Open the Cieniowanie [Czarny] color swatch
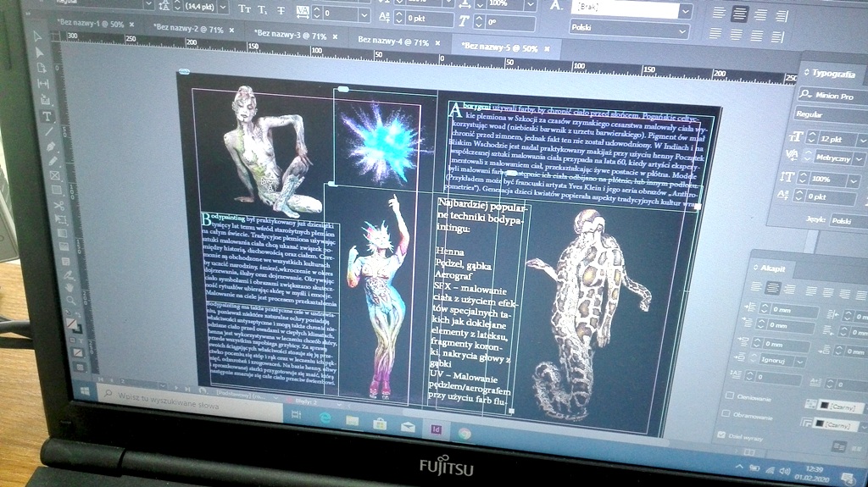This screenshot has width=868, height=487. [840, 407]
